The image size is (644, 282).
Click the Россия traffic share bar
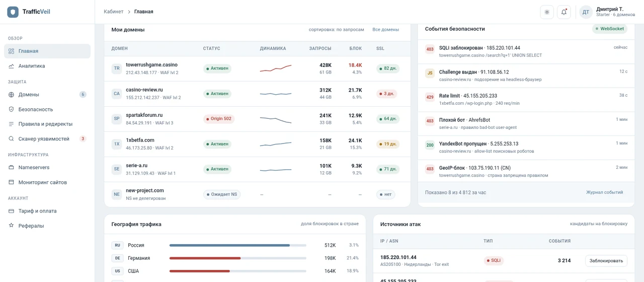coord(238,245)
